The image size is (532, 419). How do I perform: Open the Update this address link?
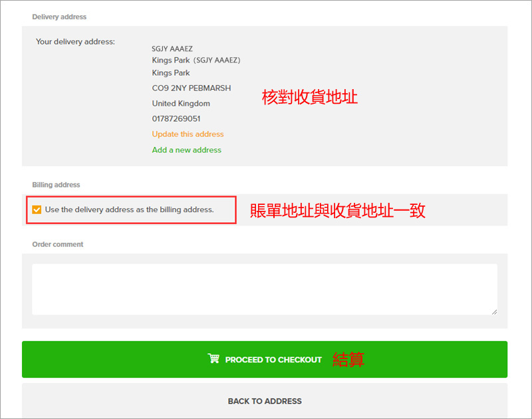tap(188, 134)
